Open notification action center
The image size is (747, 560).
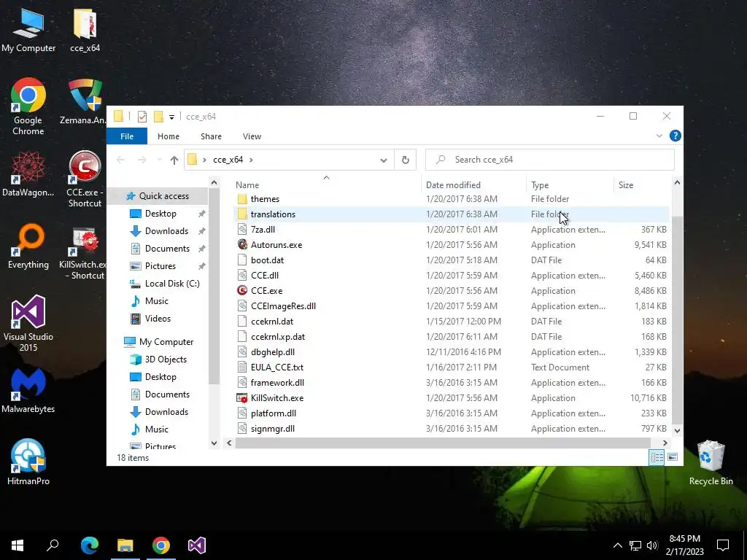723,545
